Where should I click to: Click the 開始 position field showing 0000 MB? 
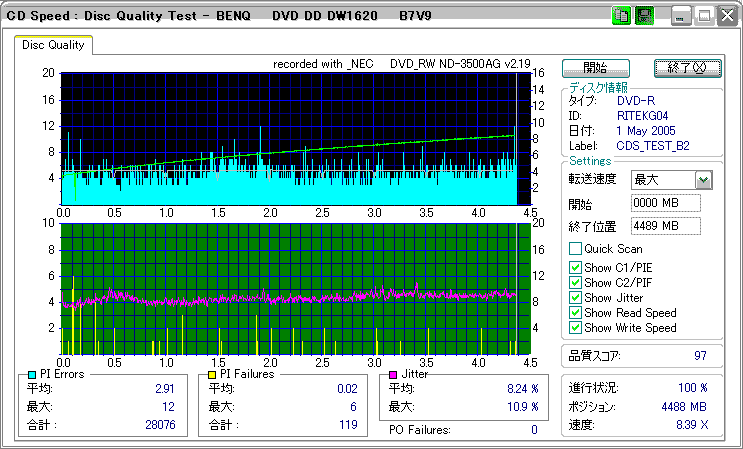(x=667, y=203)
